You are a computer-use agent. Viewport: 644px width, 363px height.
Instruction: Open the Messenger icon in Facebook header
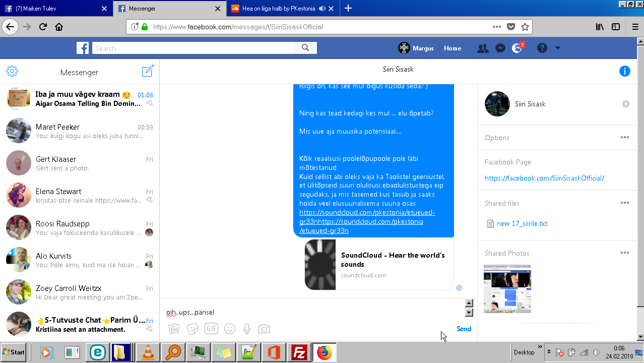click(x=500, y=48)
